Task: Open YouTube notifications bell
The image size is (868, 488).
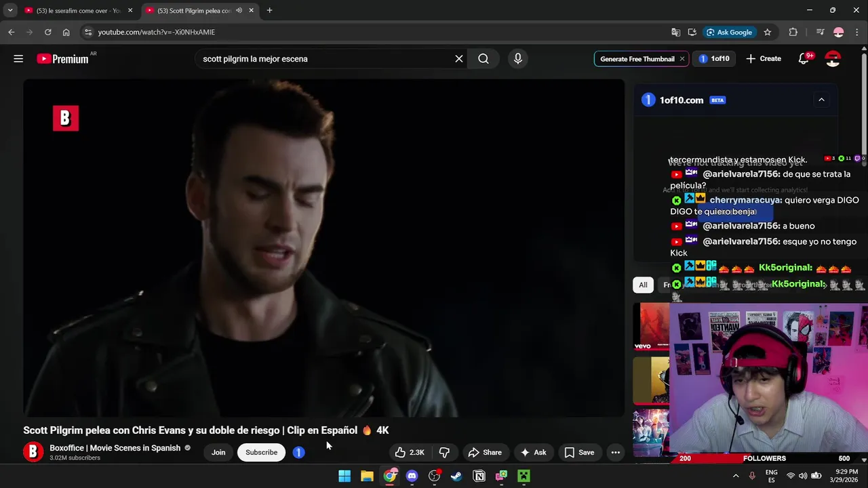Action: point(804,59)
